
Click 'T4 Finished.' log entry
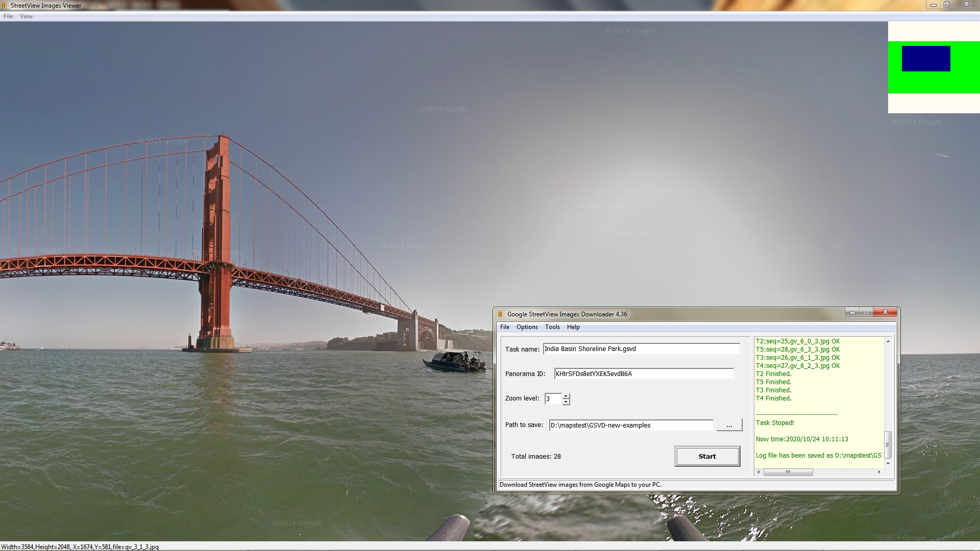(x=773, y=398)
